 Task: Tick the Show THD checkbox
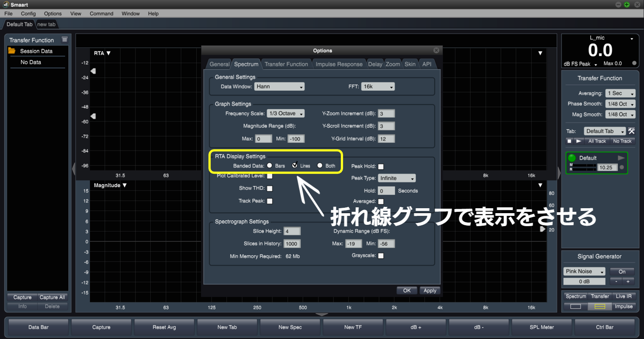[270, 189]
